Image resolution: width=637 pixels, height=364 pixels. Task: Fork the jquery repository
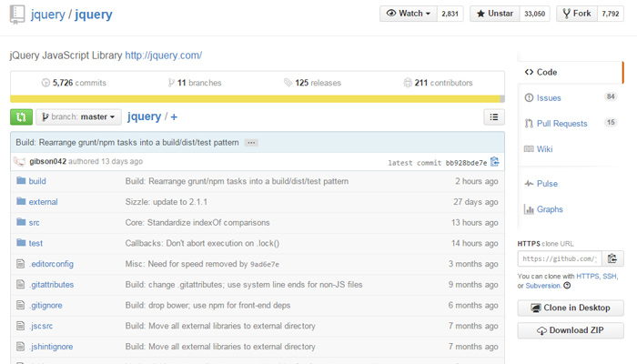tap(577, 14)
